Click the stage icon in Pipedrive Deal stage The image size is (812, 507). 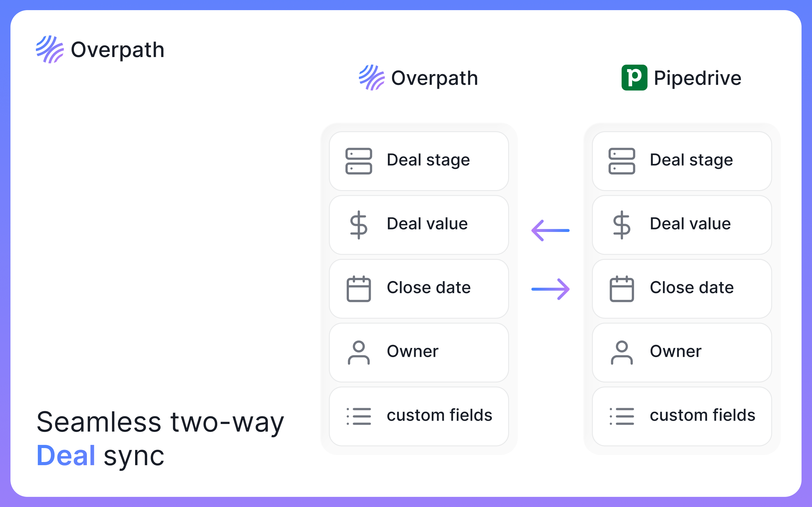622,161
